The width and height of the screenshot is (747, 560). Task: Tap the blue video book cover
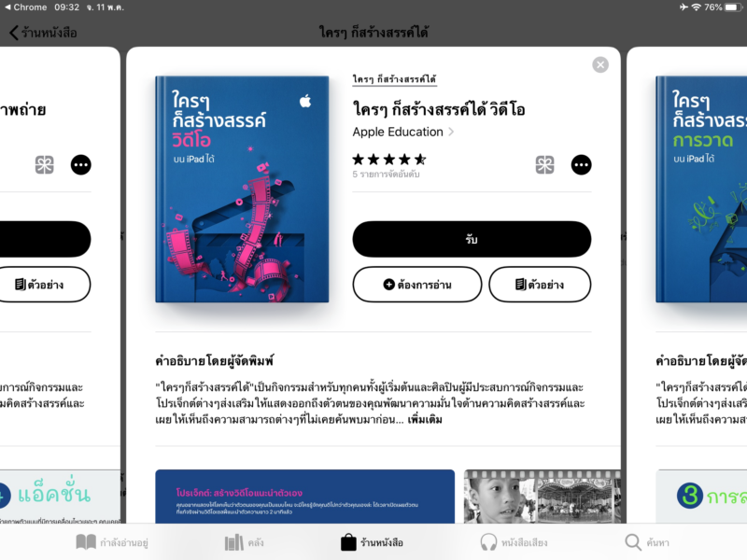point(242,189)
